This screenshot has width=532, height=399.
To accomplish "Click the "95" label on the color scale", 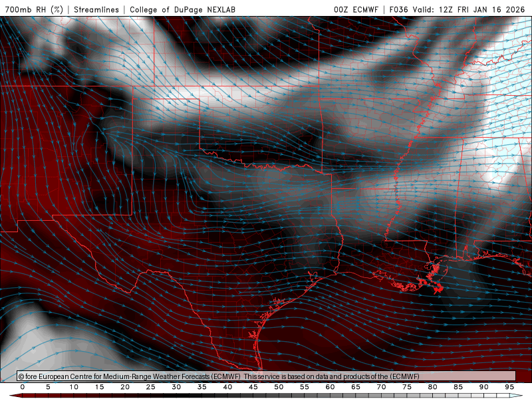I will pyautogui.click(x=509, y=387).
